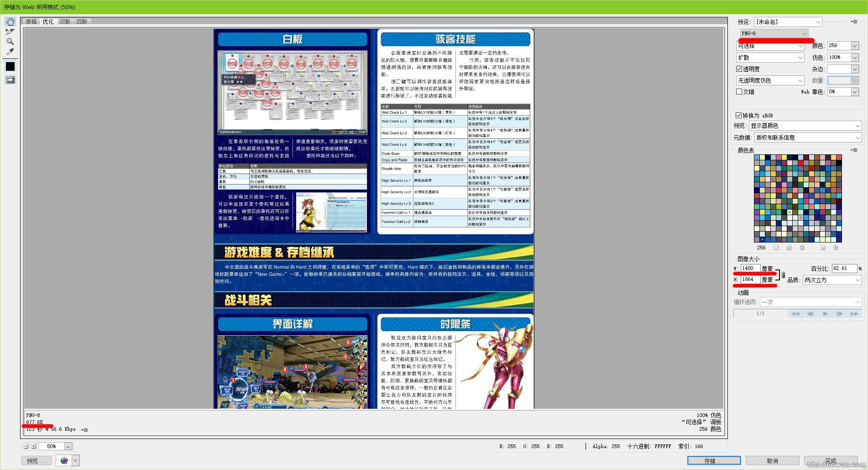Switch to the 原稿 tab
This screenshot has height=470, width=868.
(x=31, y=21)
